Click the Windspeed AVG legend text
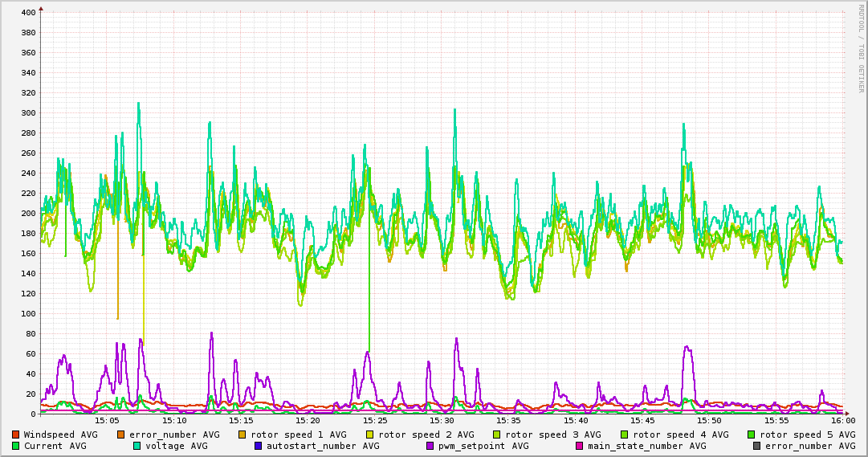Screen dimensions: 868x457 point(61,435)
